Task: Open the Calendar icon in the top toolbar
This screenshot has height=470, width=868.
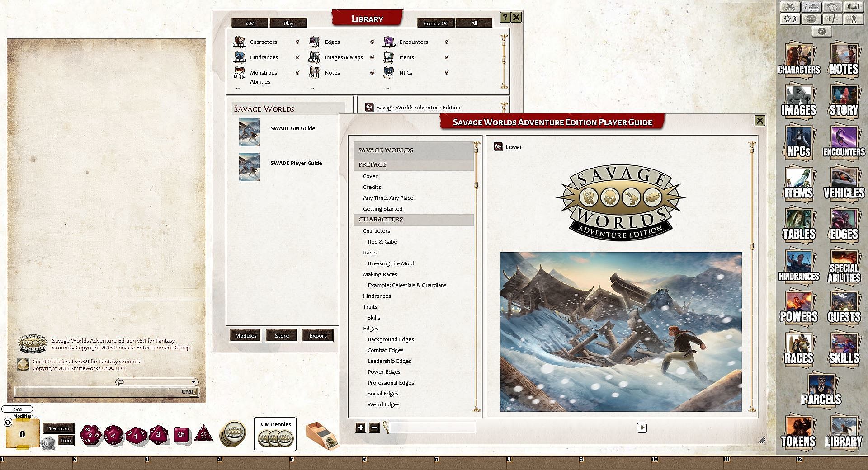Action: point(832,7)
